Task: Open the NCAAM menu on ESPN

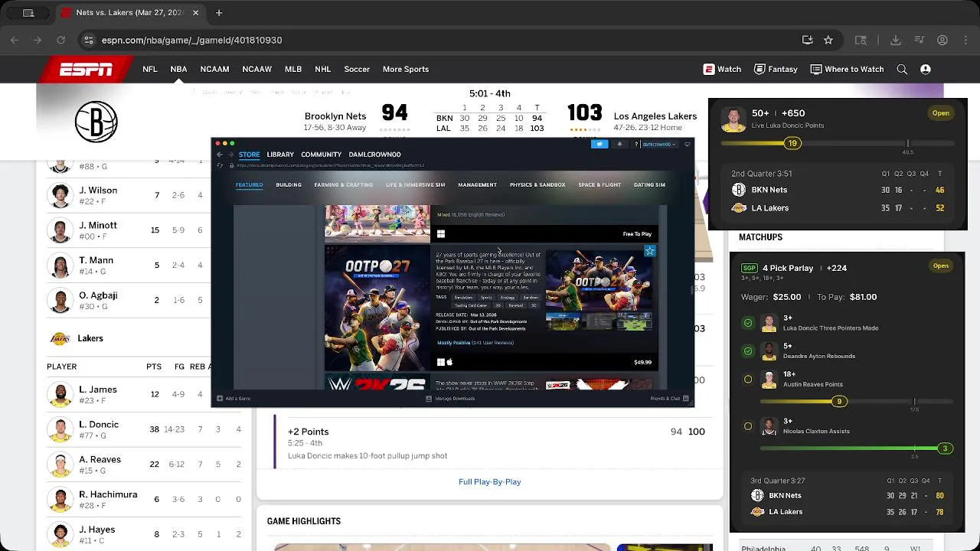Action: coord(214,69)
